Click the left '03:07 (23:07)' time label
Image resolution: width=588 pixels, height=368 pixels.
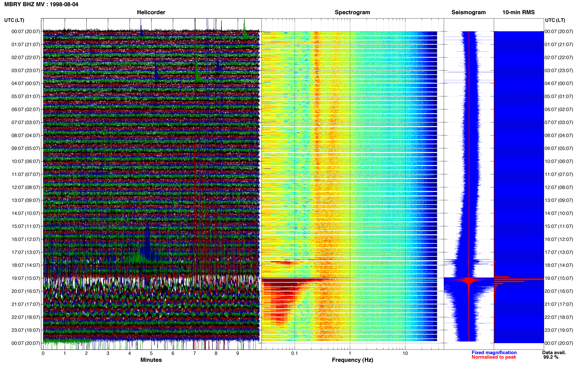[x=26, y=70]
